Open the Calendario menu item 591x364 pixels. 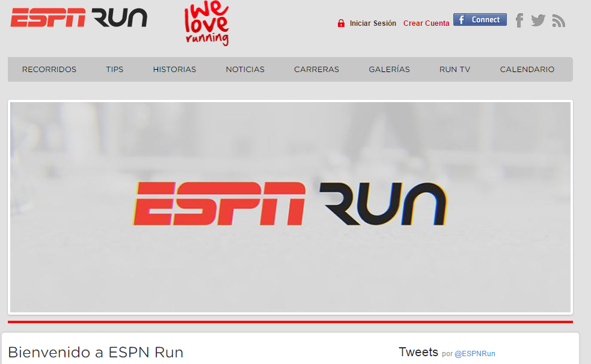coord(527,70)
